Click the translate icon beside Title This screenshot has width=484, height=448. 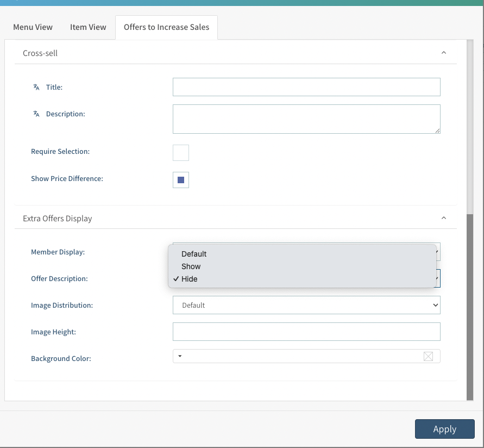click(x=36, y=87)
